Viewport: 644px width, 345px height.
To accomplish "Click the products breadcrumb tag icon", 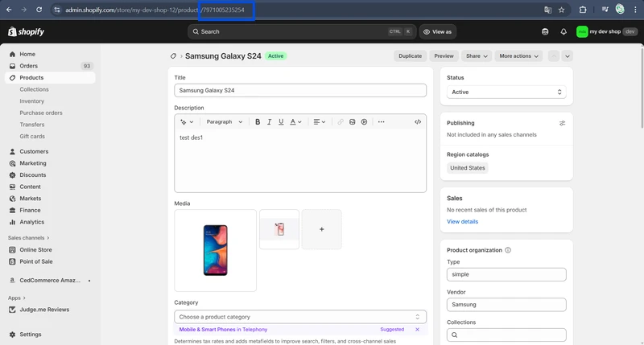I will tap(173, 56).
